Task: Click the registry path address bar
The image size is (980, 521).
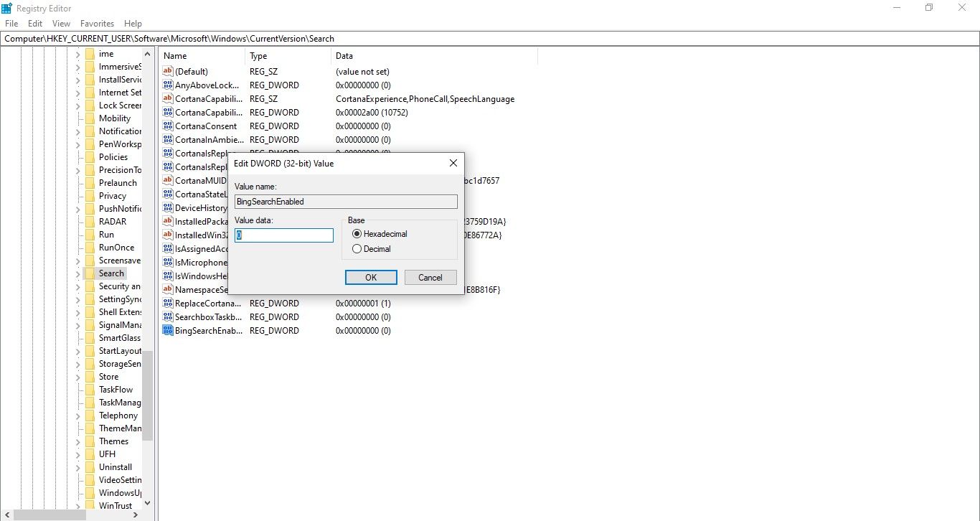Action: (x=490, y=38)
